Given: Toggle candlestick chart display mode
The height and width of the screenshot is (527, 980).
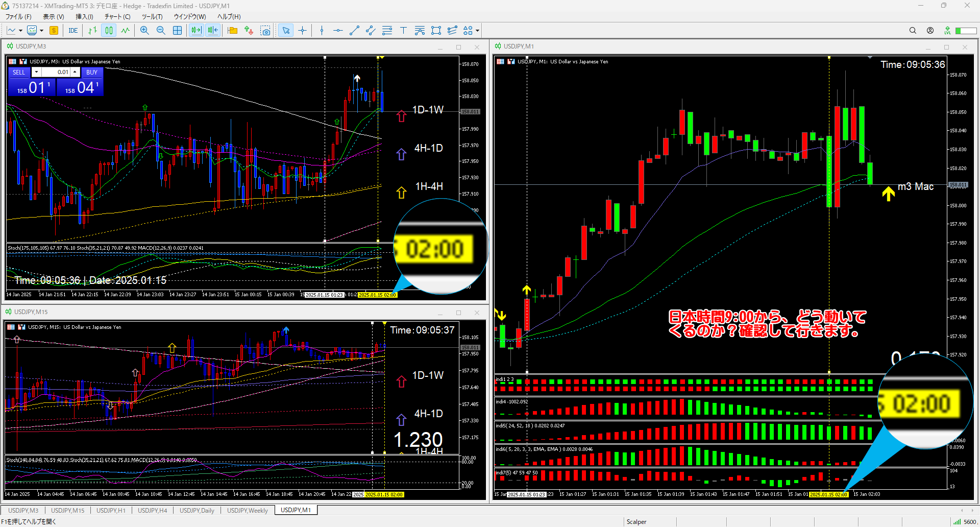Looking at the screenshot, I should (109, 31).
